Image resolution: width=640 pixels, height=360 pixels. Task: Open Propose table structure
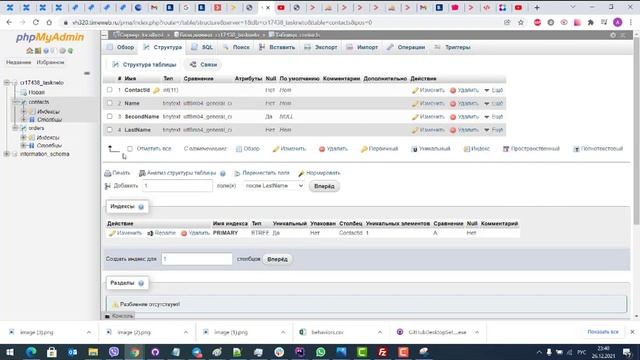[177, 173]
